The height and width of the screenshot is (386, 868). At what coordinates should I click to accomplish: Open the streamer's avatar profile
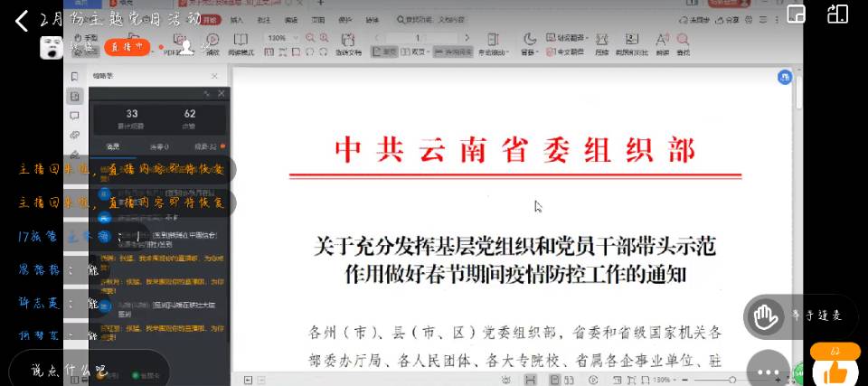(51, 48)
